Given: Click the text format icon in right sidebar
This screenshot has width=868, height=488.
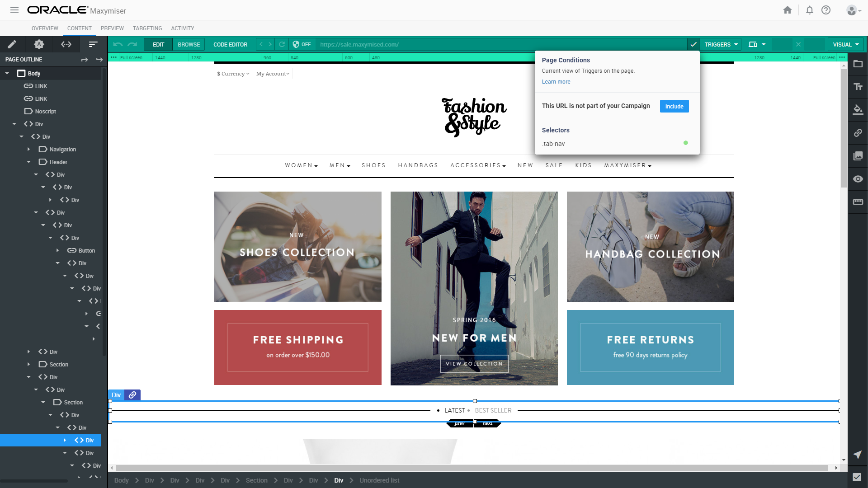Looking at the screenshot, I should point(858,87).
